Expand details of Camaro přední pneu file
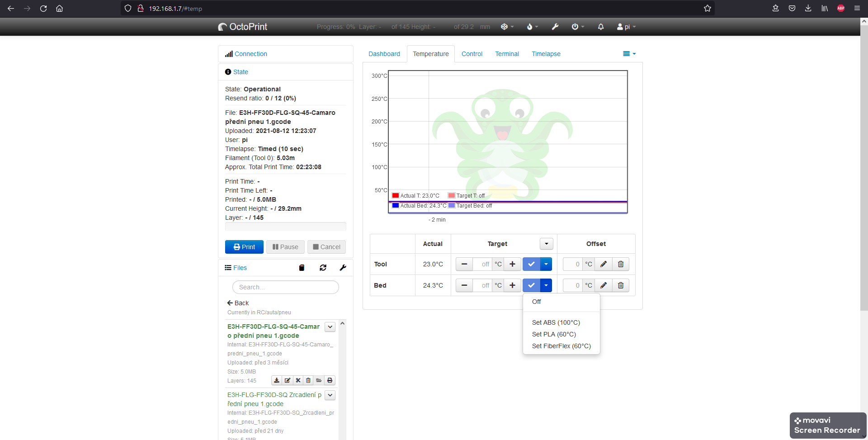The image size is (868, 440). [330, 327]
